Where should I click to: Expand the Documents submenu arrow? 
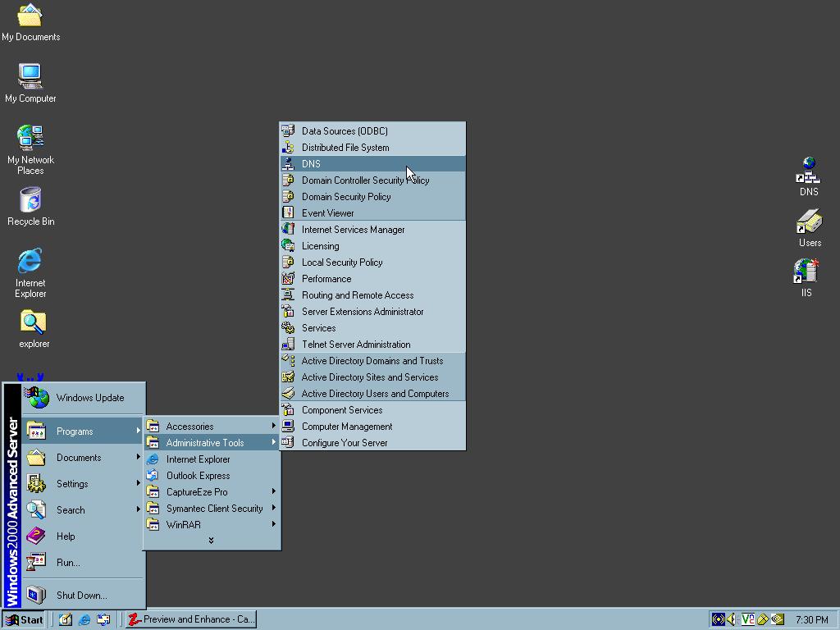[x=138, y=457]
